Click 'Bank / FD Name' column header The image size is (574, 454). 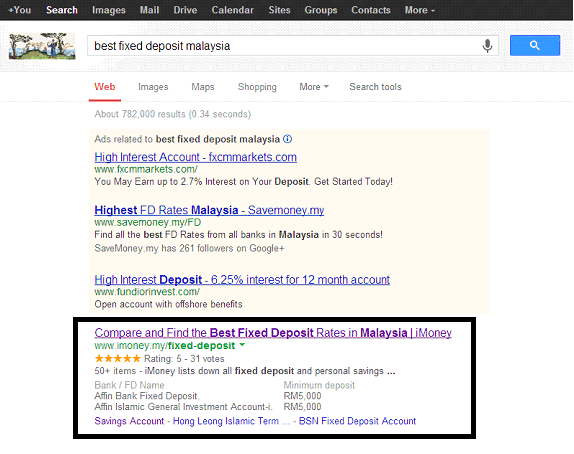pyautogui.click(x=129, y=385)
